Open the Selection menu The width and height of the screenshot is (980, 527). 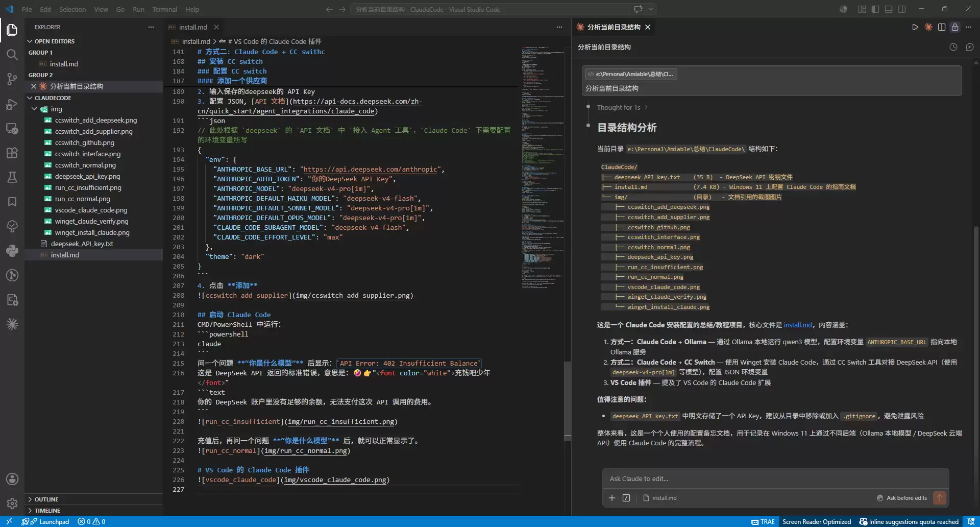[x=72, y=9]
